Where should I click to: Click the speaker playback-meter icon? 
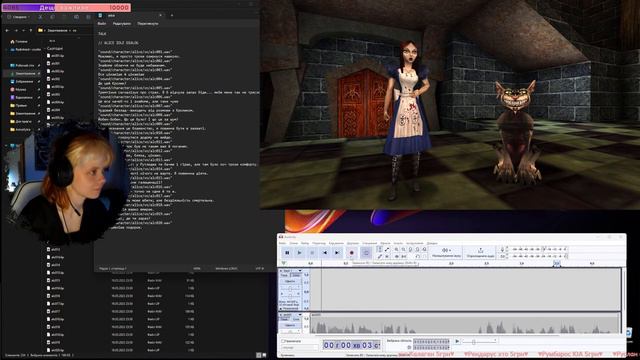(502, 256)
